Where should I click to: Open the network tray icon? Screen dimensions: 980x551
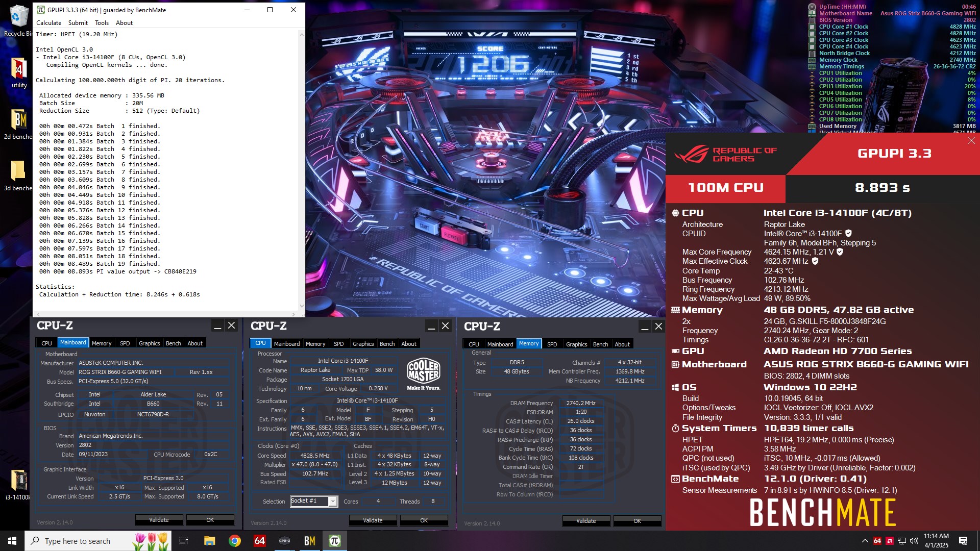click(x=902, y=541)
